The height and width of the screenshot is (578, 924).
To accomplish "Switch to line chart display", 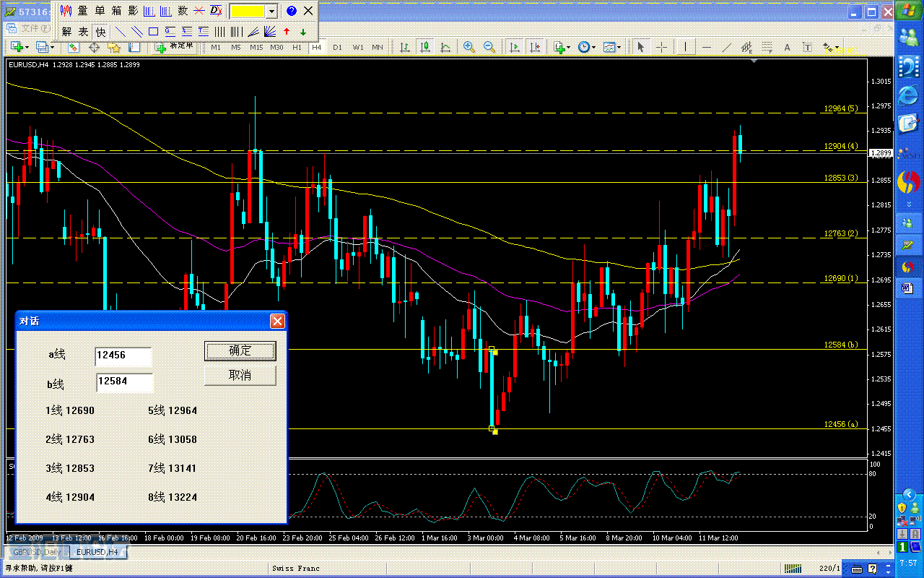I will 445,47.
